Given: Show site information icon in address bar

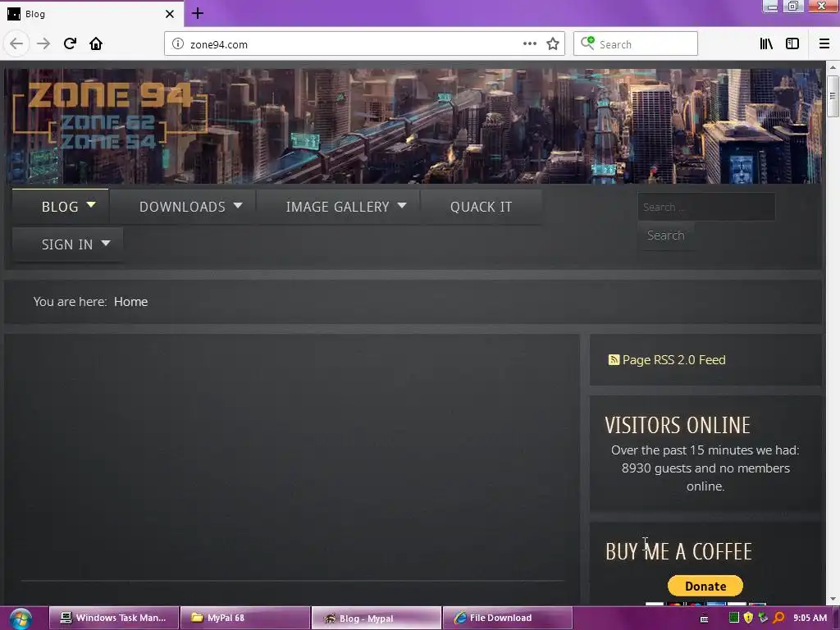Looking at the screenshot, I should coord(178,44).
